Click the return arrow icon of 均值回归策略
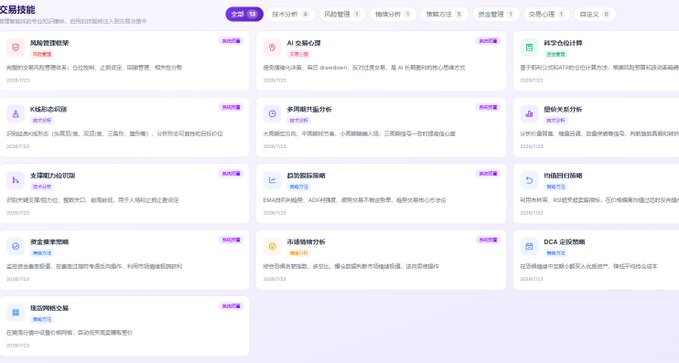The image size is (679, 363). coord(529,180)
